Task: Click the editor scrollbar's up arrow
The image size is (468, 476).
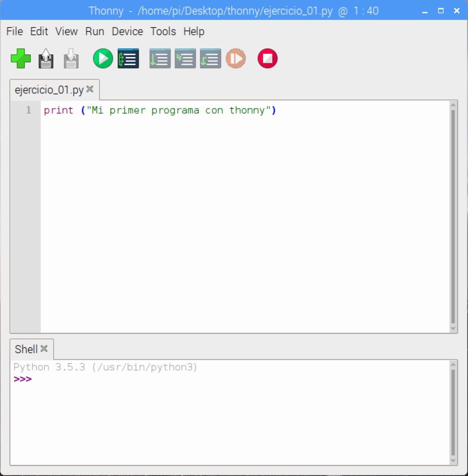Action: tap(453, 105)
